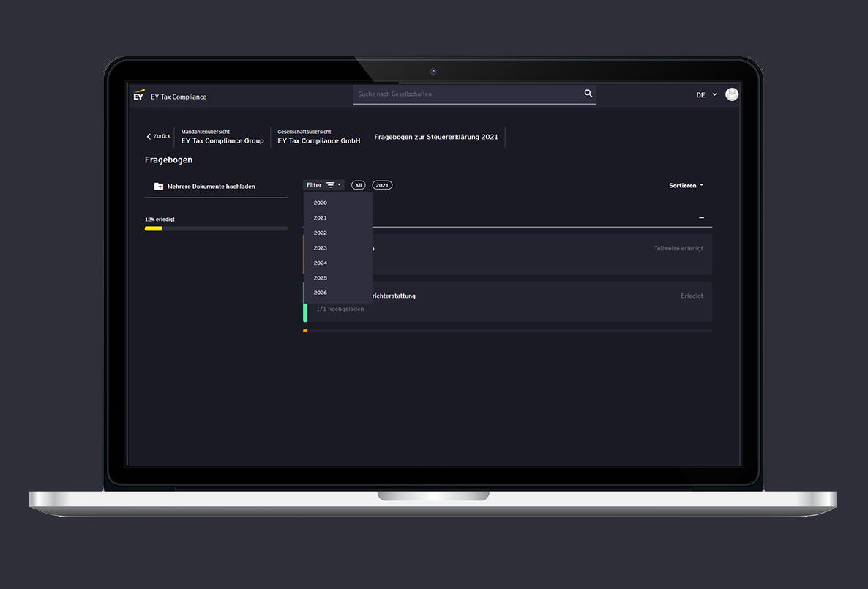The image size is (868, 589).
Task: Click the 12% erledigt progress bar
Action: click(x=216, y=228)
